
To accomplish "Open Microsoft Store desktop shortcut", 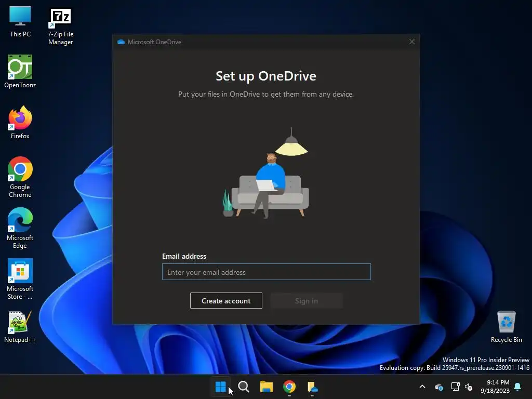I will [20, 278].
